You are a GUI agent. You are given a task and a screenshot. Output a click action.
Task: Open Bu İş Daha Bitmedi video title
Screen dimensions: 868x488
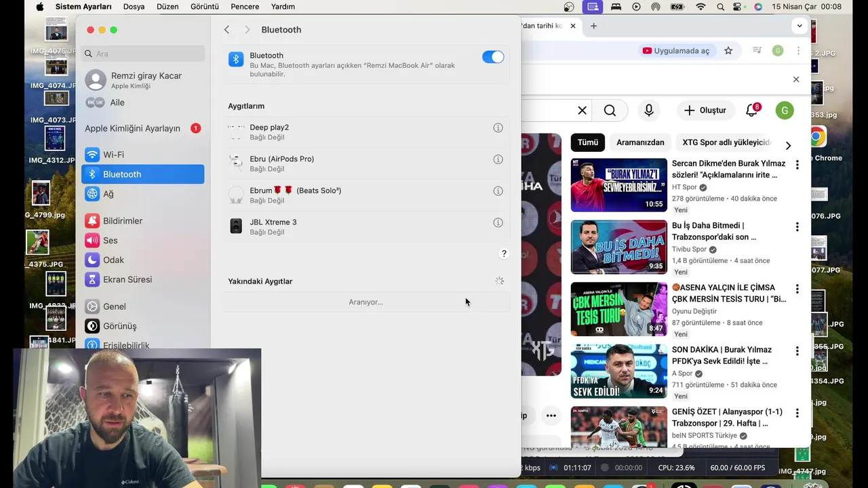point(714,231)
